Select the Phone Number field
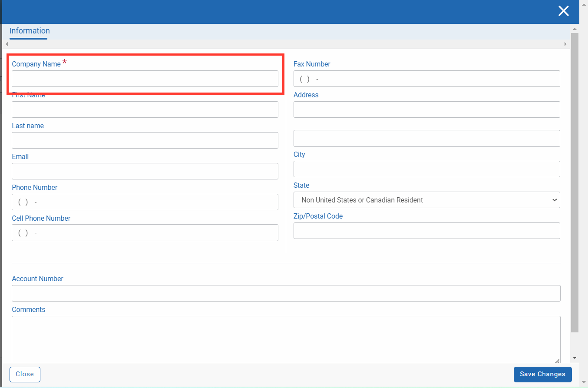Viewport: 588px width, 388px height. pyautogui.click(x=145, y=202)
